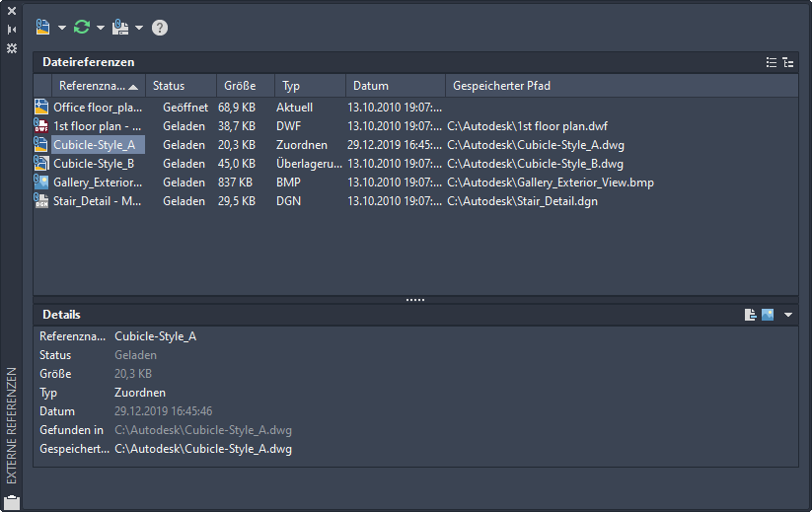812x512 pixels.
Task: Switch Details pane to preview mode
Action: [x=767, y=315]
